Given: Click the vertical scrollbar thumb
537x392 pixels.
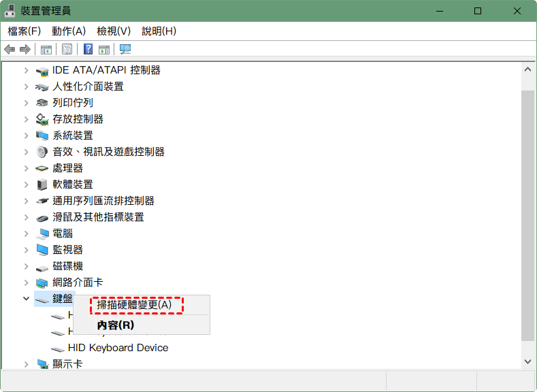Looking at the screenshot, I should (x=527, y=216).
